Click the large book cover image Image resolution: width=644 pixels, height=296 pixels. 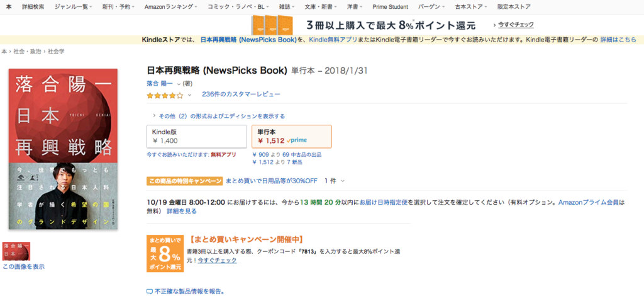[x=64, y=149]
